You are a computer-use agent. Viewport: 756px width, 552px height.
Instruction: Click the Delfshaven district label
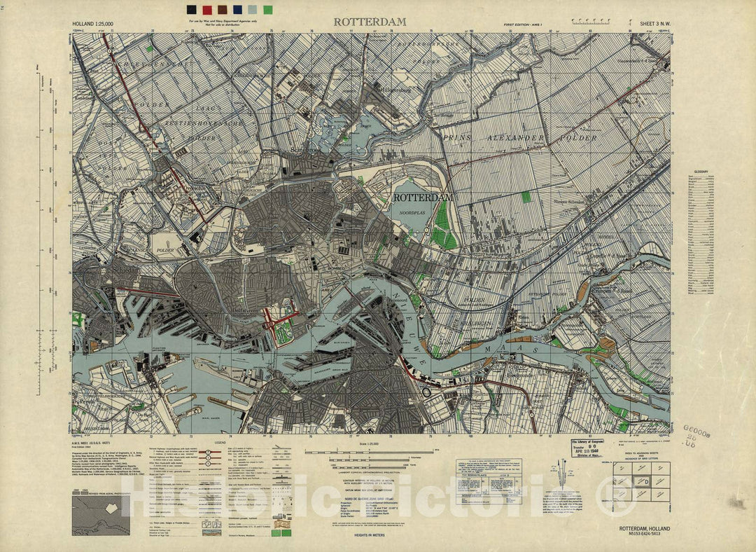coord(246,312)
